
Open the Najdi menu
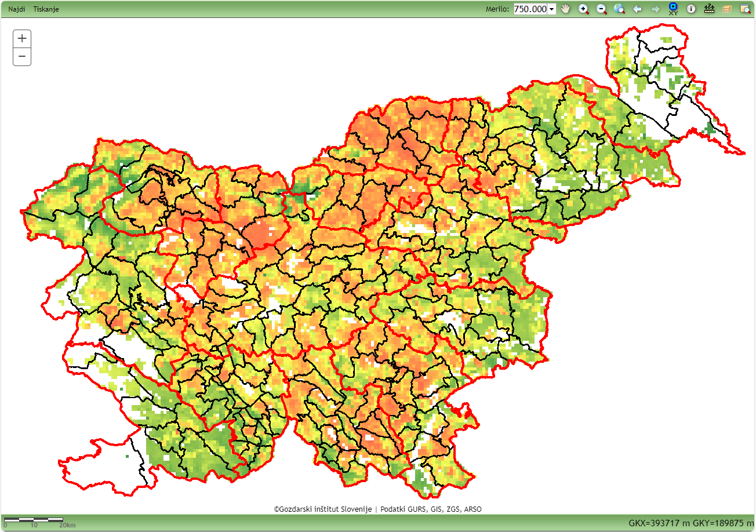click(17, 9)
